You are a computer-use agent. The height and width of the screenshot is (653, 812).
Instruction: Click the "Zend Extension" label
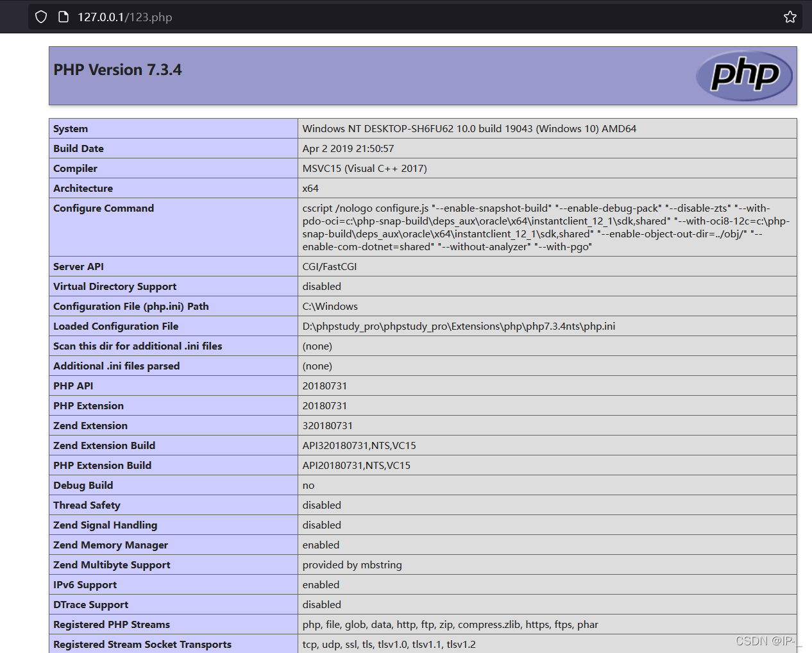90,426
